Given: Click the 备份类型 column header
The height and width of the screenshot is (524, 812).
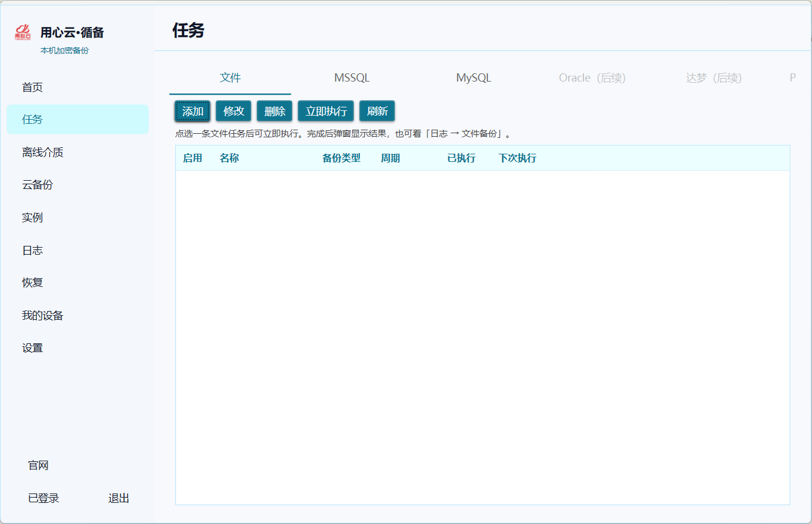Looking at the screenshot, I should point(341,158).
